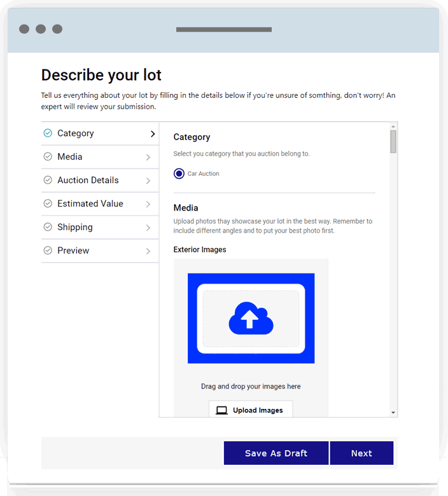The width and height of the screenshot is (448, 496).
Task: Click the scrollbar down arrow
Action: click(x=393, y=413)
